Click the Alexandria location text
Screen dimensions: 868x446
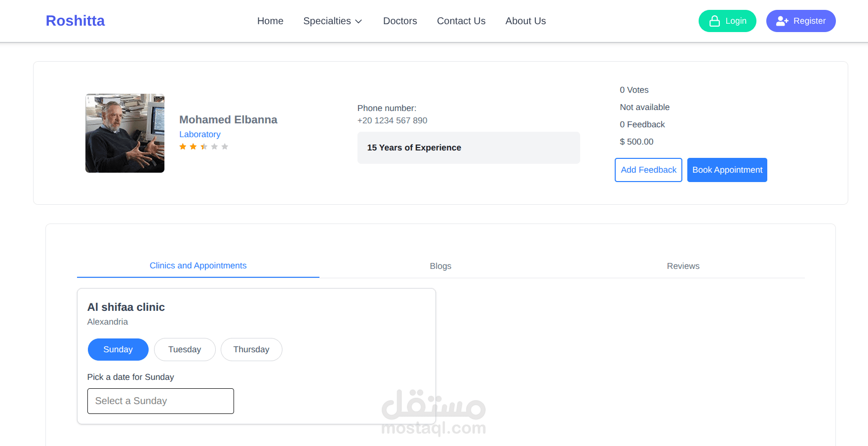pyautogui.click(x=107, y=322)
